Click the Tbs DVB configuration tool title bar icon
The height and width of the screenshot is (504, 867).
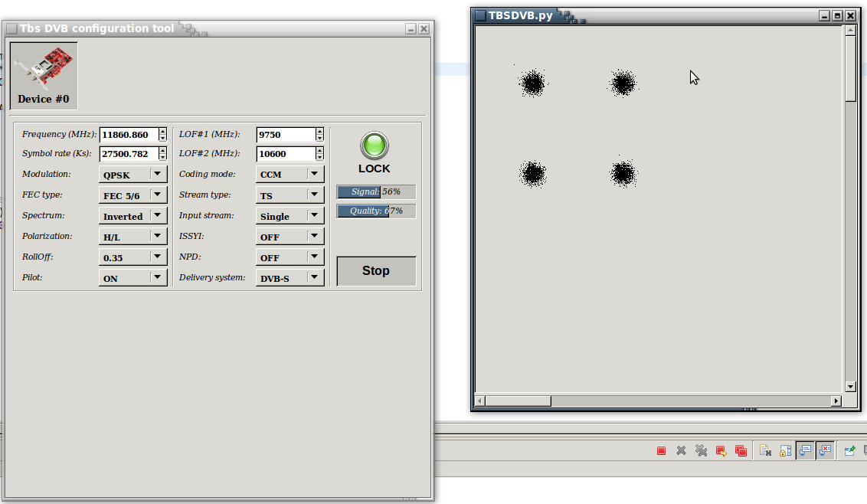[x=11, y=29]
